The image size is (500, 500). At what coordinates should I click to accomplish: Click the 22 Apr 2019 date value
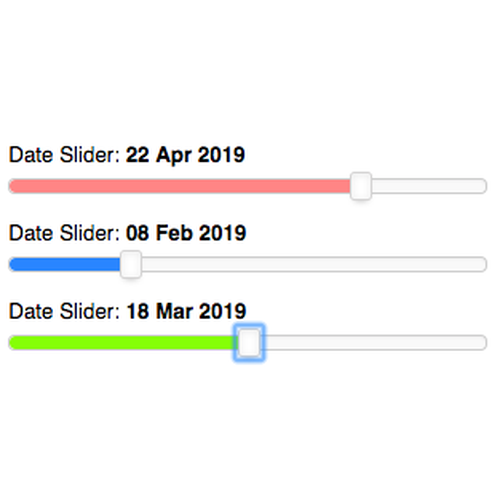(185, 155)
